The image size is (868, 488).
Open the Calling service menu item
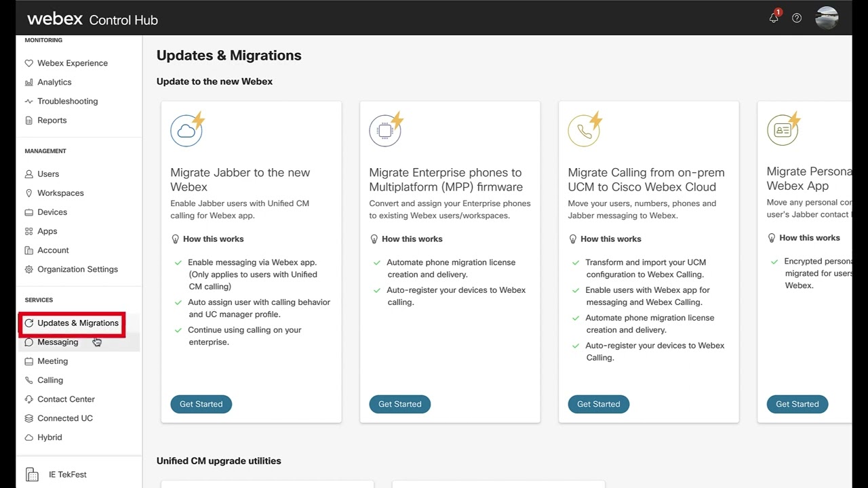tap(50, 380)
